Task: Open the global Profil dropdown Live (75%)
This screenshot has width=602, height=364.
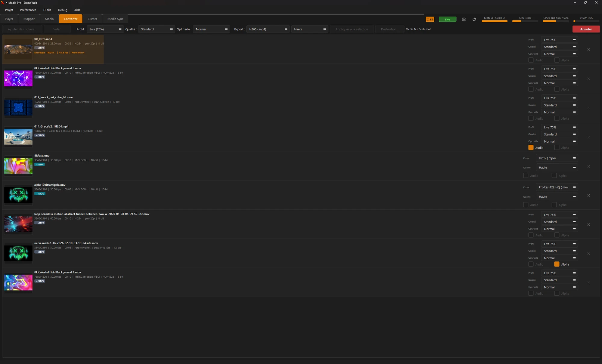Action: point(105,29)
